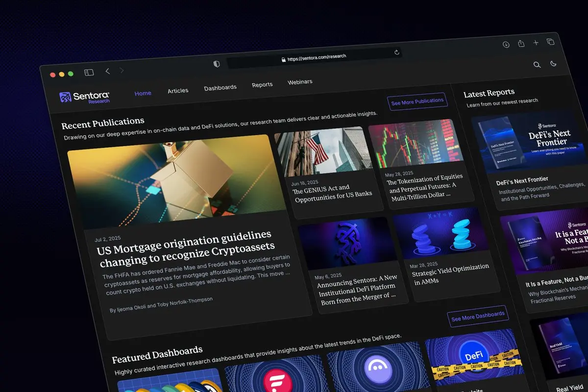Click the Sentora logo article thumbnail
Image resolution: width=588 pixels, height=392 pixels.
tap(348, 245)
